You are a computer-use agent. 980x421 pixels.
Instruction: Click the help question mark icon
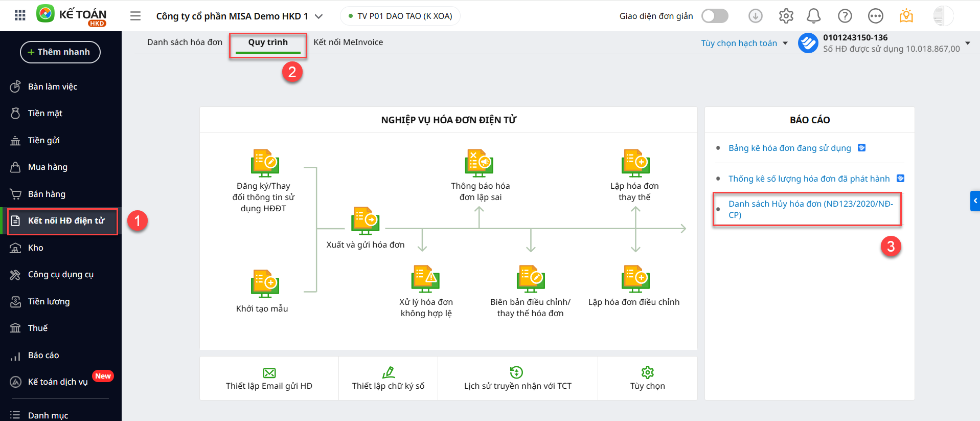click(845, 16)
